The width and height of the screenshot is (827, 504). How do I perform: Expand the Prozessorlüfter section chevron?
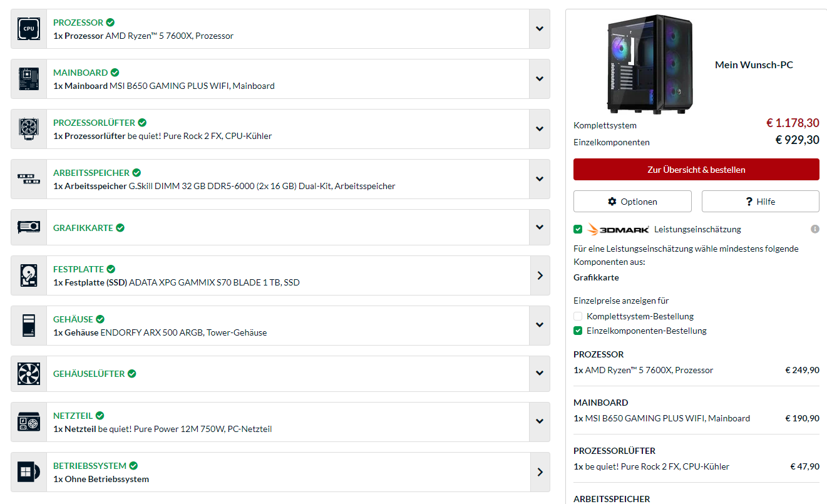[540, 129]
